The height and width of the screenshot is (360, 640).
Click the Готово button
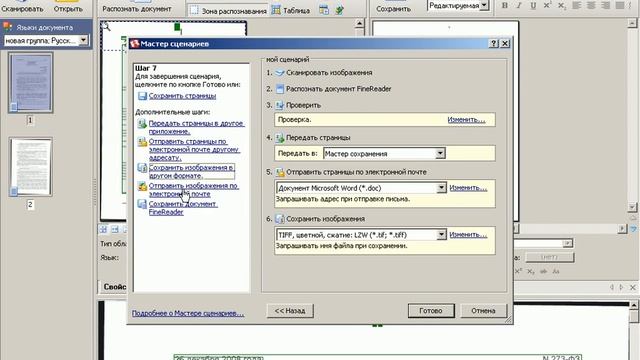pos(431,311)
